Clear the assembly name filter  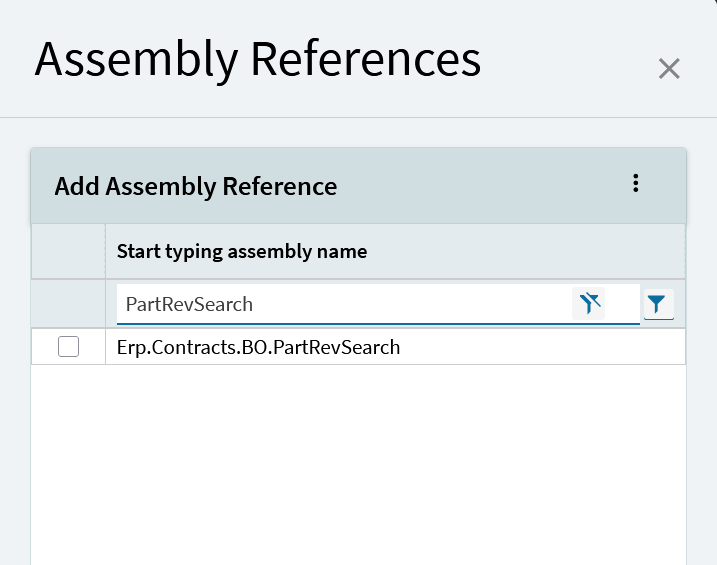[x=589, y=304]
